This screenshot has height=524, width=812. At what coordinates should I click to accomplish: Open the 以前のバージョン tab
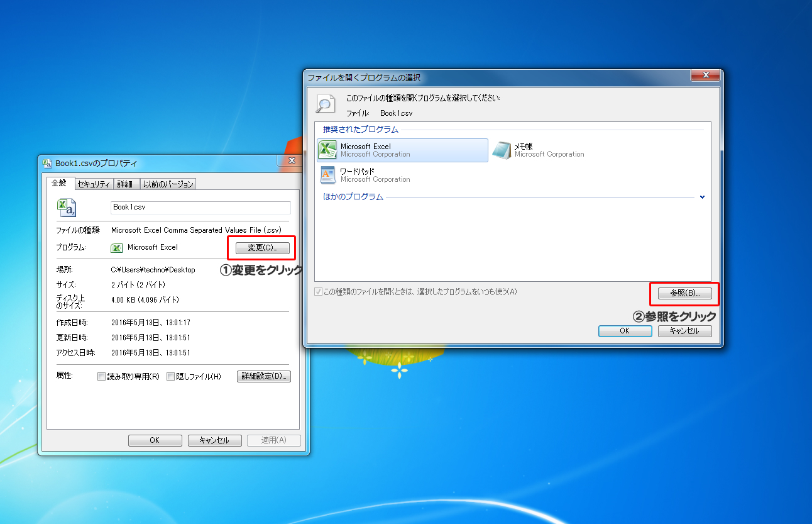[x=168, y=184]
